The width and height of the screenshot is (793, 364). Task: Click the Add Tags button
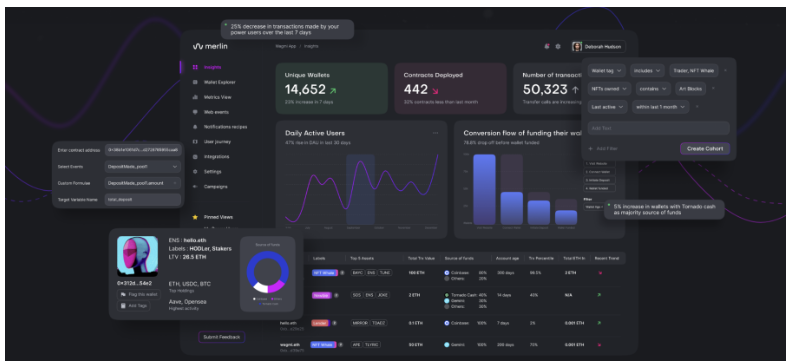(x=134, y=306)
